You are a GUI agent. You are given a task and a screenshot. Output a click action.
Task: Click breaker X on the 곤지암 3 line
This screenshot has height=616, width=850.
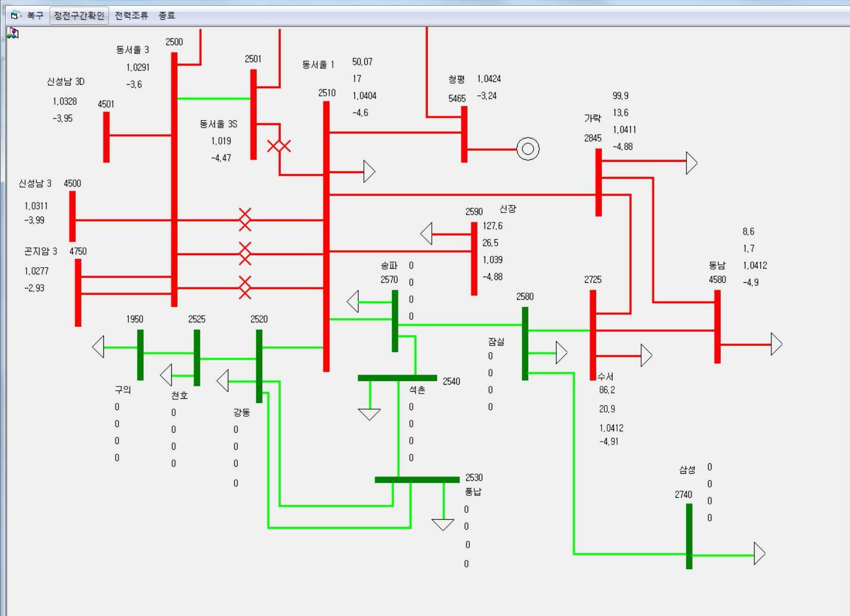[x=245, y=287]
